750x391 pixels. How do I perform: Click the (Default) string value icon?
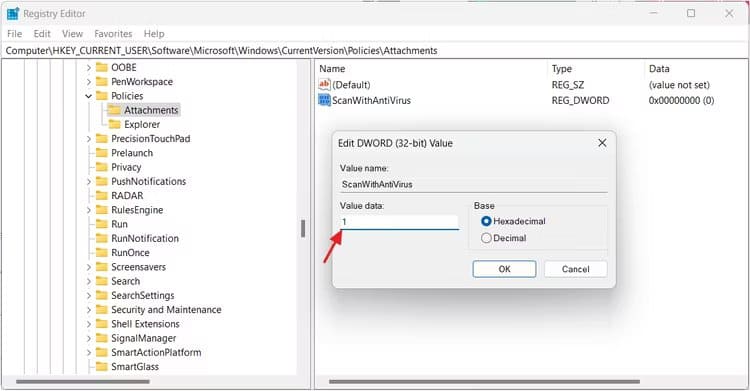(324, 85)
